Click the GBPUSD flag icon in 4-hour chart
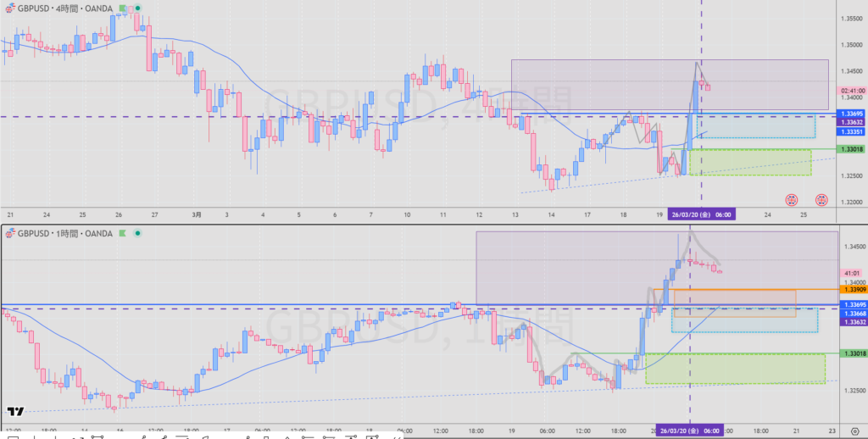The image size is (868, 439). tap(10, 8)
